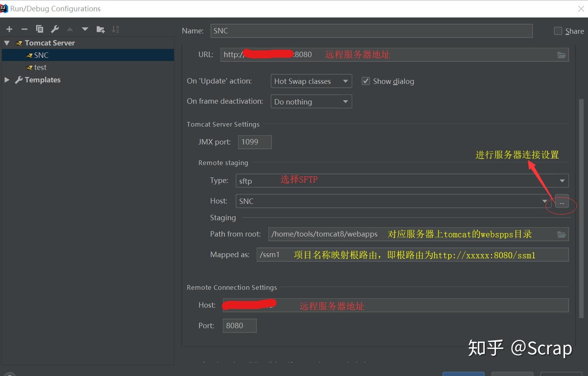Screen dimensions: 588x376
Task: Move the configuration down in the list
Action: pos(85,29)
